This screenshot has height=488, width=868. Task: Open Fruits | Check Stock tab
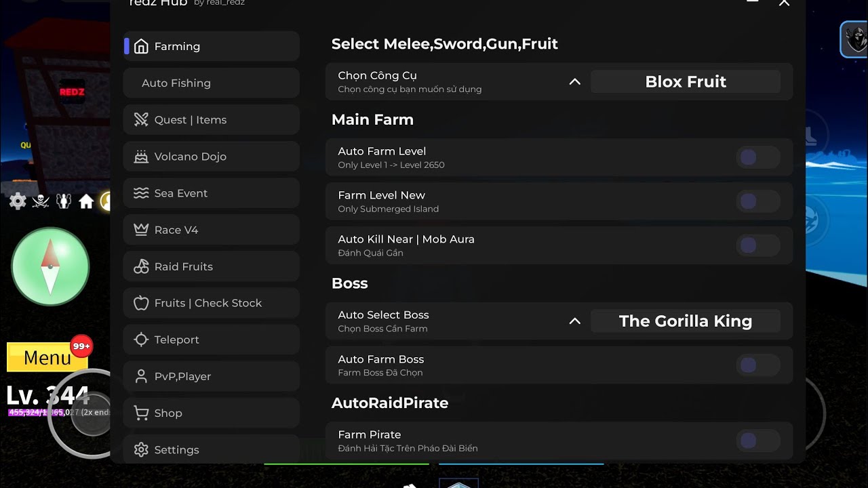pos(212,302)
